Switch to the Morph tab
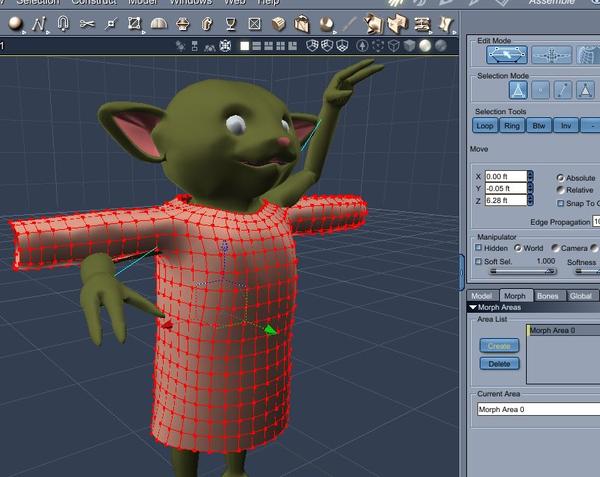The height and width of the screenshot is (477, 600). 515,296
